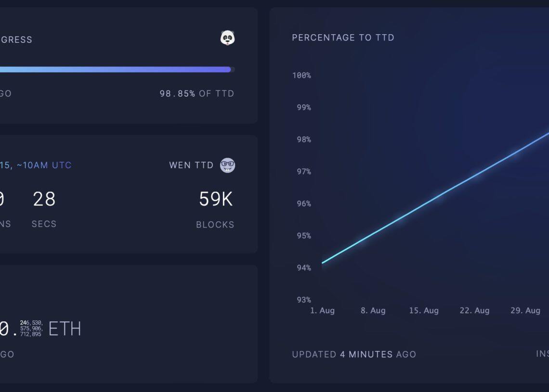The width and height of the screenshot is (549, 392).
Task: Select the 98.85% OF TTD text
Action: [196, 94]
